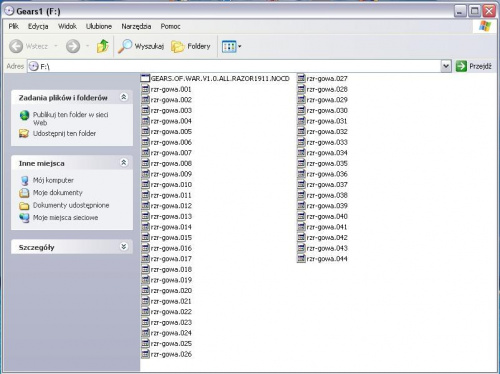The height and width of the screenshot is (374, 500).
Task: Open Wyszukaj search tool
Action: (x=141, y=46)
